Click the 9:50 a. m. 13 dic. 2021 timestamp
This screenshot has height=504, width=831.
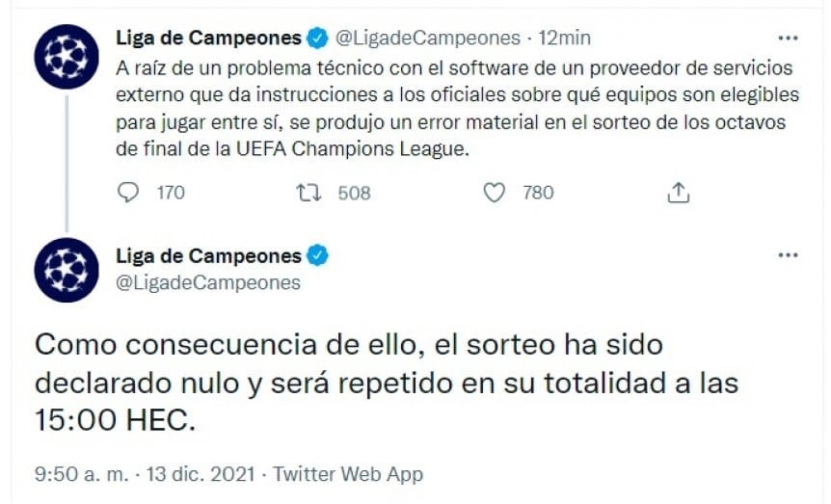pos(146,474)
